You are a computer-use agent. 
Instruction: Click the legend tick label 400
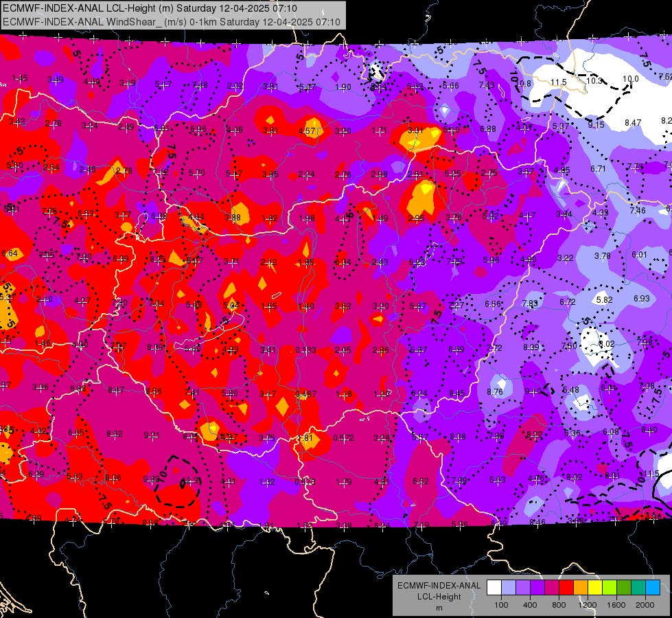pyautogui.click(x=530, y=605)
